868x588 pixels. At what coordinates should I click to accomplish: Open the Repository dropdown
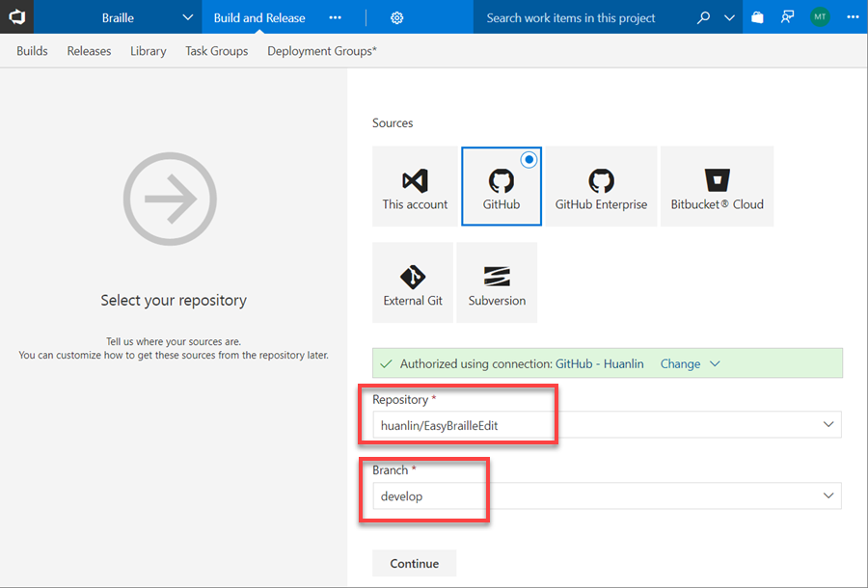pyautogui.click(x=608, y=425)
